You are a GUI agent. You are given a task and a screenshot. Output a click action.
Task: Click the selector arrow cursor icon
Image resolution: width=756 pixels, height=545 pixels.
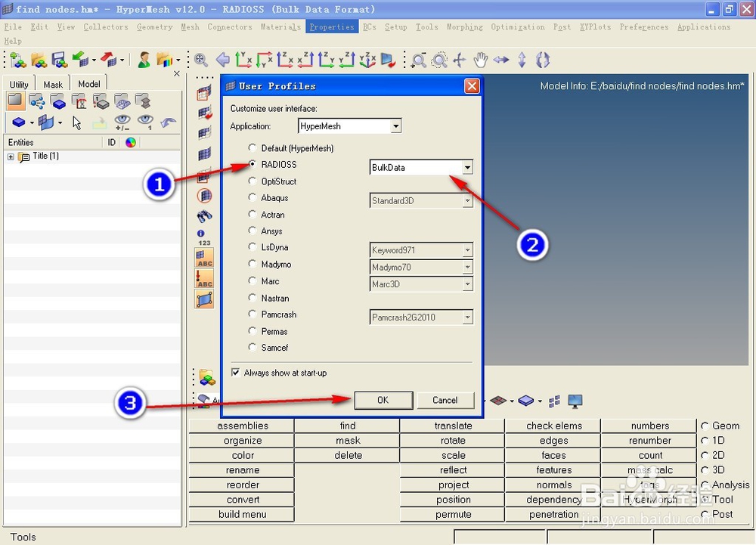click(x=76, y=123)
